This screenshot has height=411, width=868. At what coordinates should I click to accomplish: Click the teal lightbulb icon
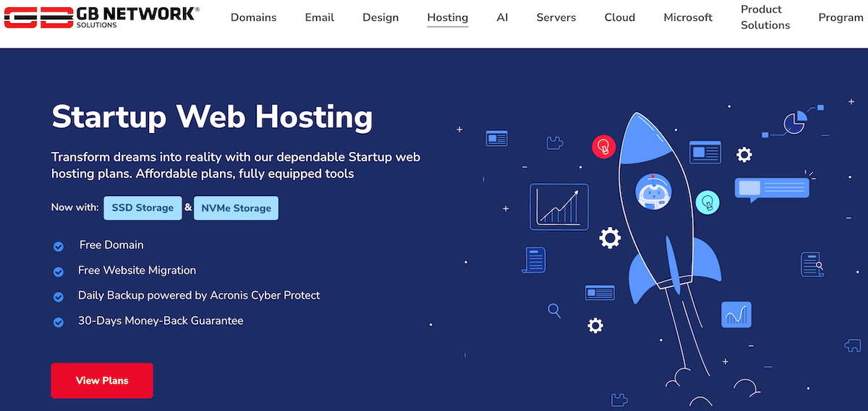pos(708,202)
